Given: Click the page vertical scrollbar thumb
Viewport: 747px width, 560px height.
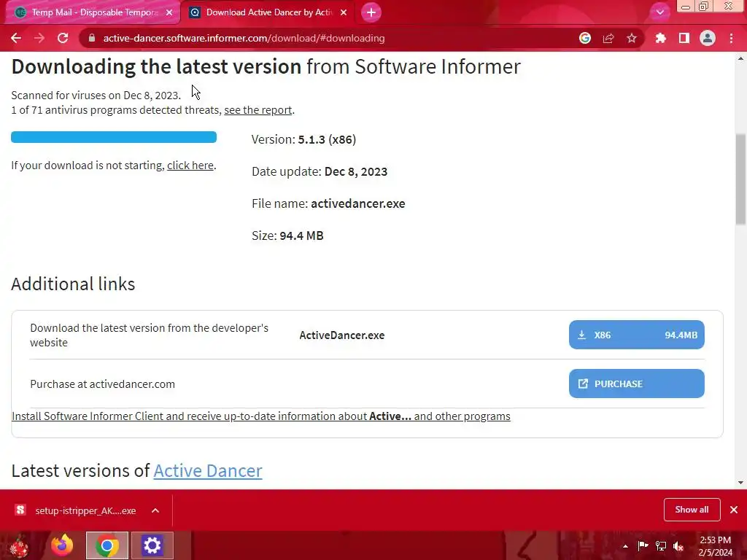Looking at the screenshot, I should 740,179.
